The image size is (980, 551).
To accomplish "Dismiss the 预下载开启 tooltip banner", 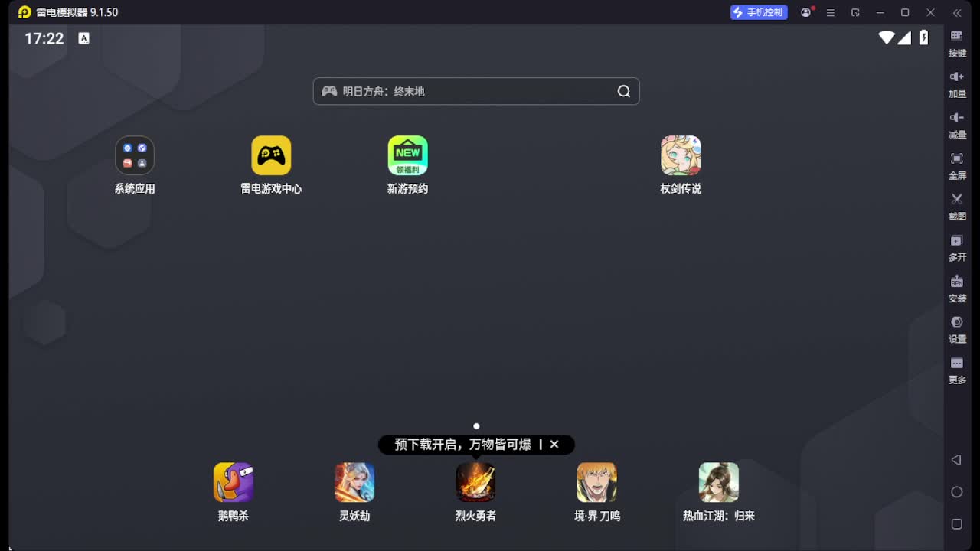I will pyautogui.click(x=554, y=445).
